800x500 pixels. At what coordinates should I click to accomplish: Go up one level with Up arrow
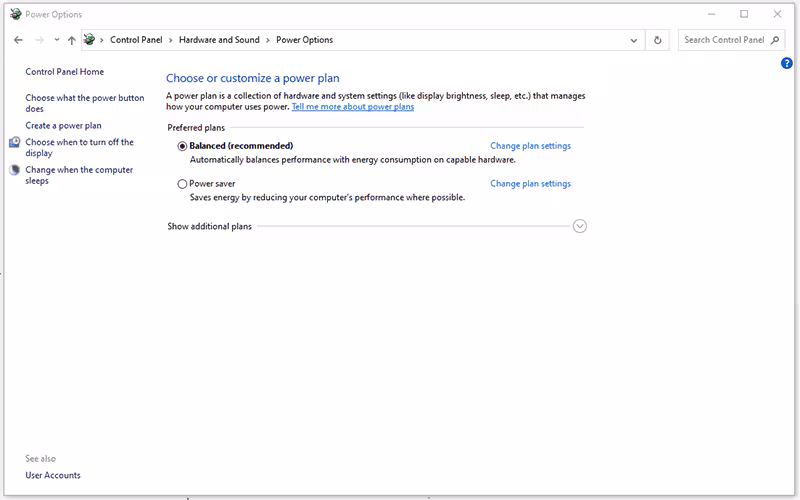(x=71, y=40)
